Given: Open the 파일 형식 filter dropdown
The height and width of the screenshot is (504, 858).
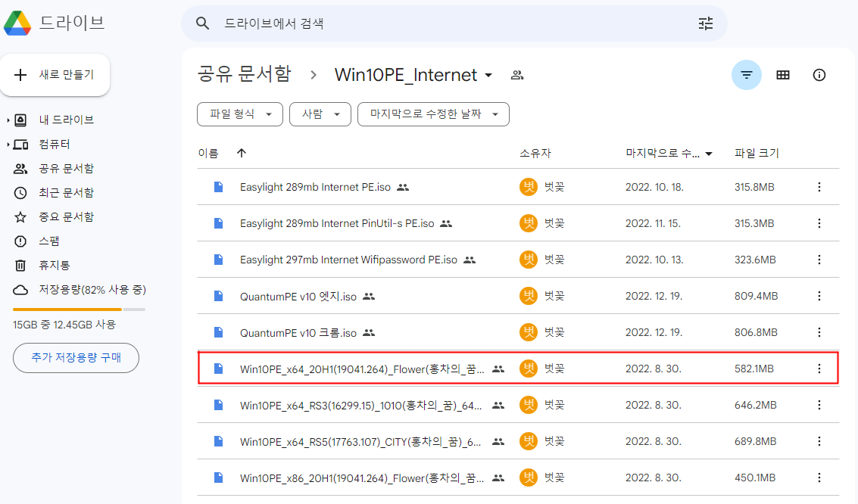Looking at the screenshot, I should click(239, 114).
